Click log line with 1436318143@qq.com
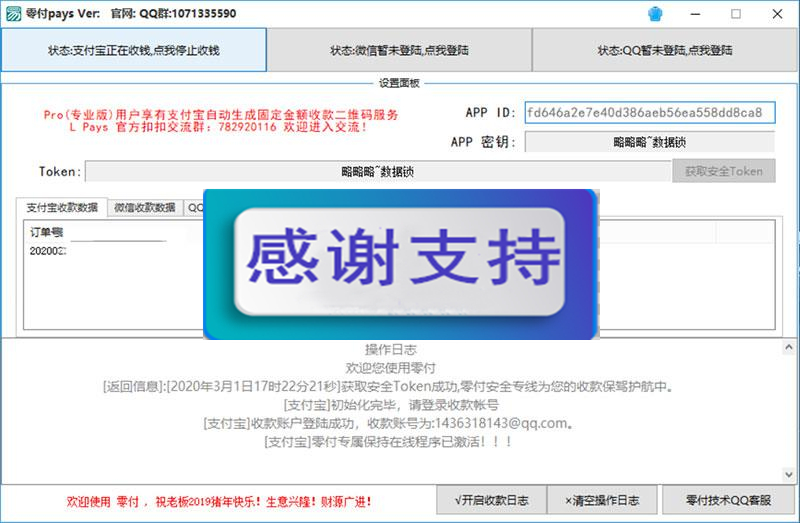 tap(388, 423)
